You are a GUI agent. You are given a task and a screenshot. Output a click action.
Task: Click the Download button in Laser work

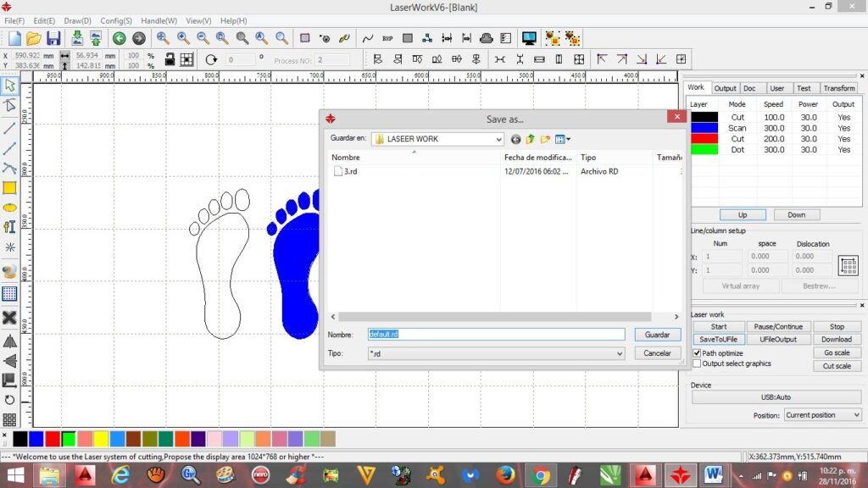point(836,339)
